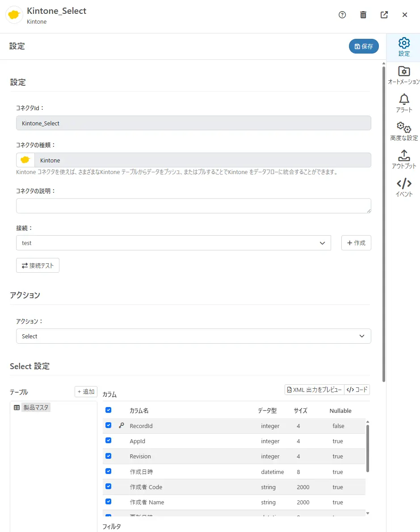Focus the コネクタの説明 text area
The image size is (420, 532).
pos(193,206)
